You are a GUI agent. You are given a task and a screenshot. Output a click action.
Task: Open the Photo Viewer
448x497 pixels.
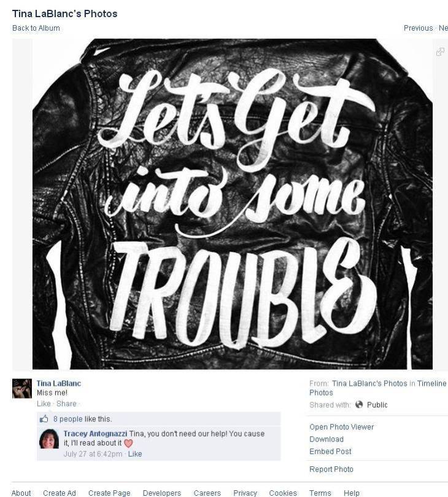click(x=341, y=426)
